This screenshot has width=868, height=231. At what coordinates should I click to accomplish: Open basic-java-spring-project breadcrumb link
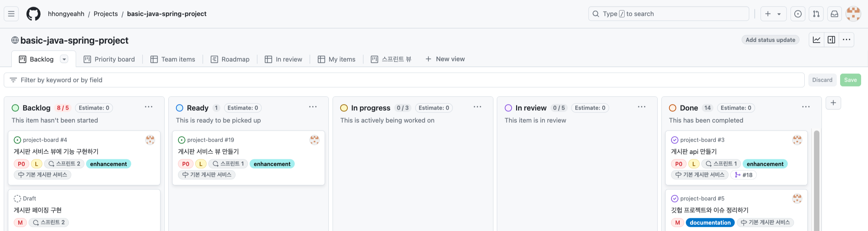(167, 14)
